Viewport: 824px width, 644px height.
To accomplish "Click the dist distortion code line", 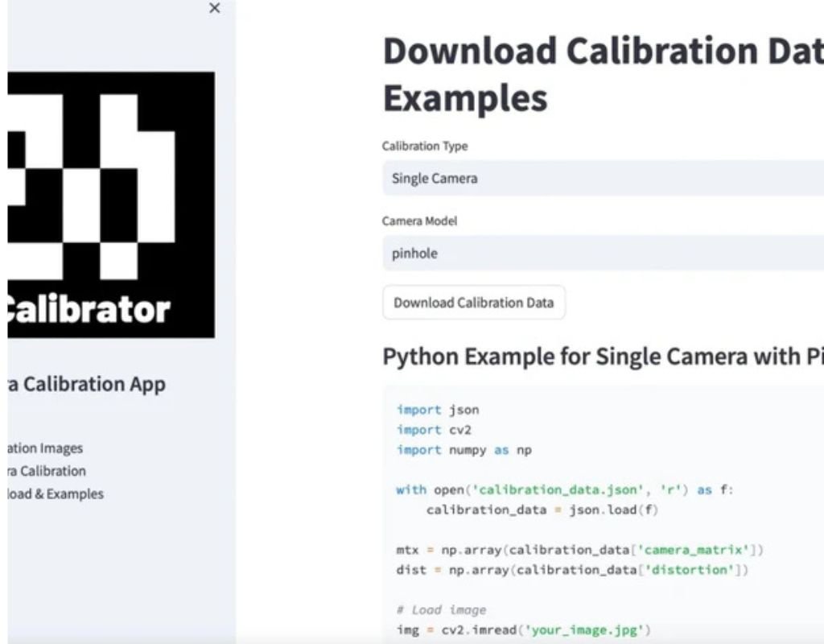I will 572,571.
